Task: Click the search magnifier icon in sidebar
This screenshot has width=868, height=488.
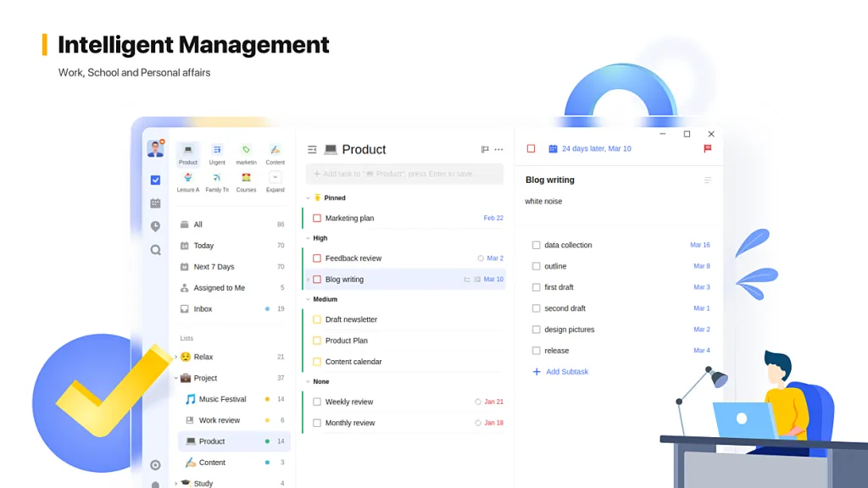Action: click(x=155, y=250)
